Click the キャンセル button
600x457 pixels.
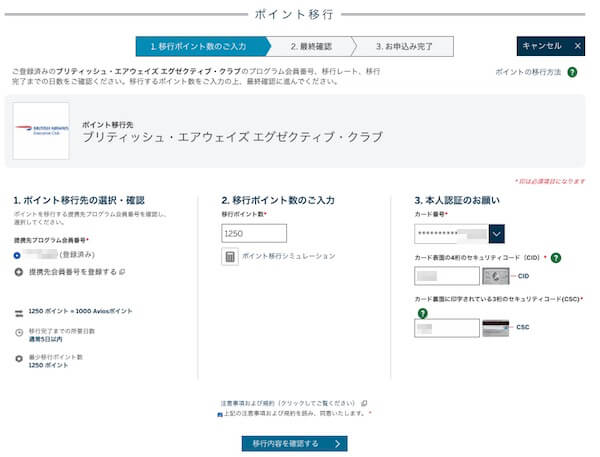550,46
